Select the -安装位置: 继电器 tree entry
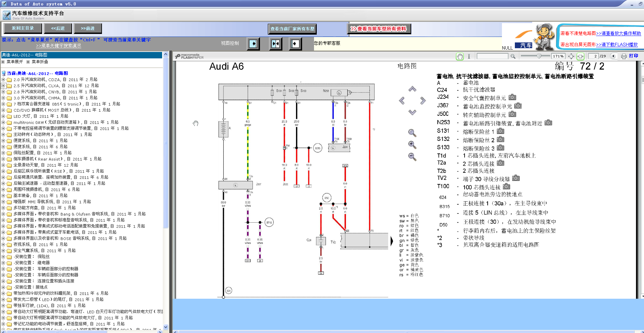644x333 pixels. coord(32,263)
